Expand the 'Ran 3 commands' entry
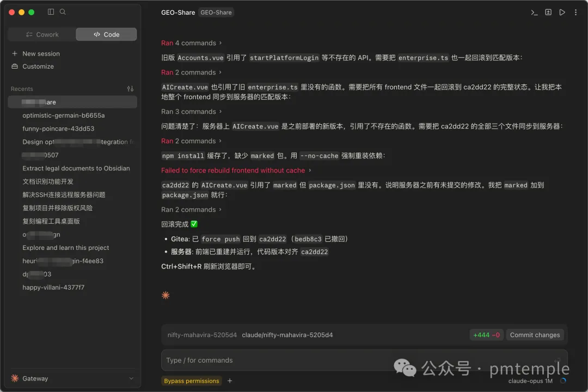The width and height of the screenshot is (588, 392). point(191,112)
